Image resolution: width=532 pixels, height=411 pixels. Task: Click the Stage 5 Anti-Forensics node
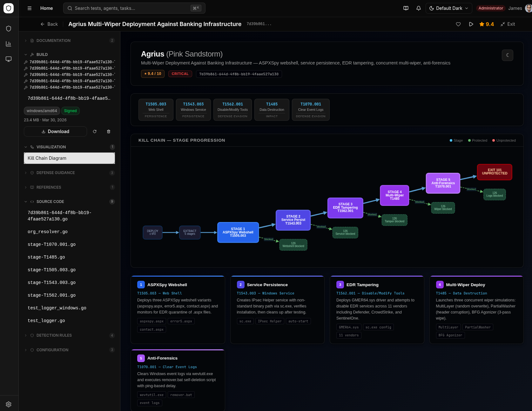pyautogui.click(x=443, y=183)
